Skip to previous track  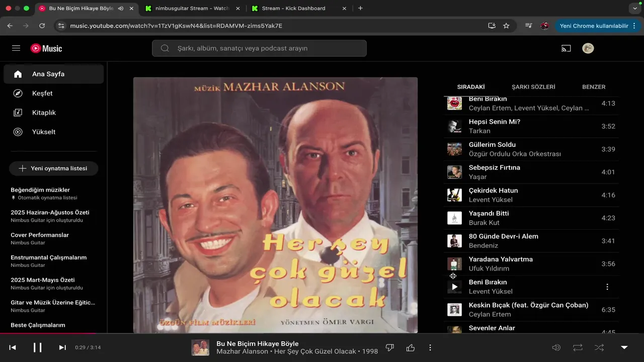[13, 347]
